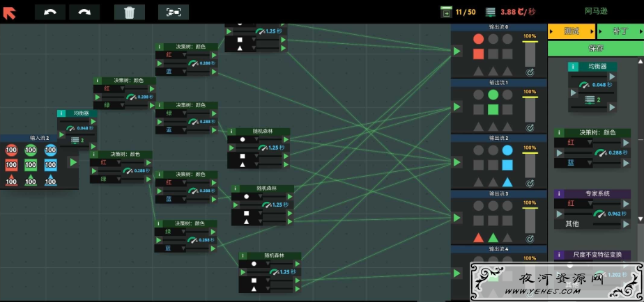This screenshot has width=644, height=302.
Task: Open 红 dropdown of topmost 决策树：颜色 canvas node
Action: pyautogui.click(x=171, y=54)
